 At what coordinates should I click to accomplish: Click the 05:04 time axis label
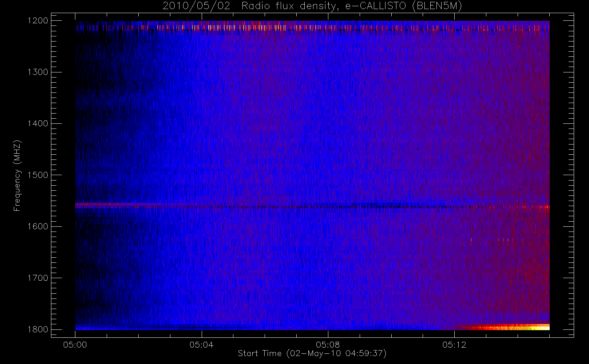tap(201, 345)
